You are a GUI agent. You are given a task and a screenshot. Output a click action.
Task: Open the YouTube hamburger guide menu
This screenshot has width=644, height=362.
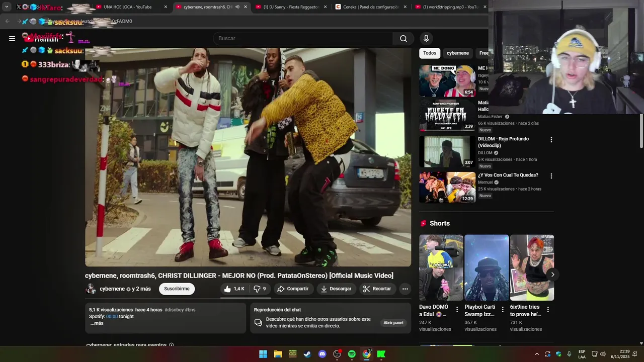12,38
